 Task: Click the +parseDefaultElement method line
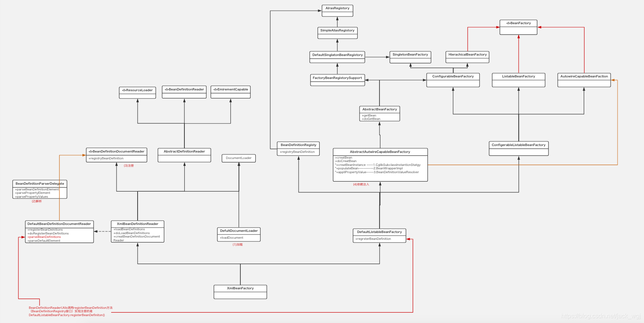pyautogui.click(x=44, y=241)
